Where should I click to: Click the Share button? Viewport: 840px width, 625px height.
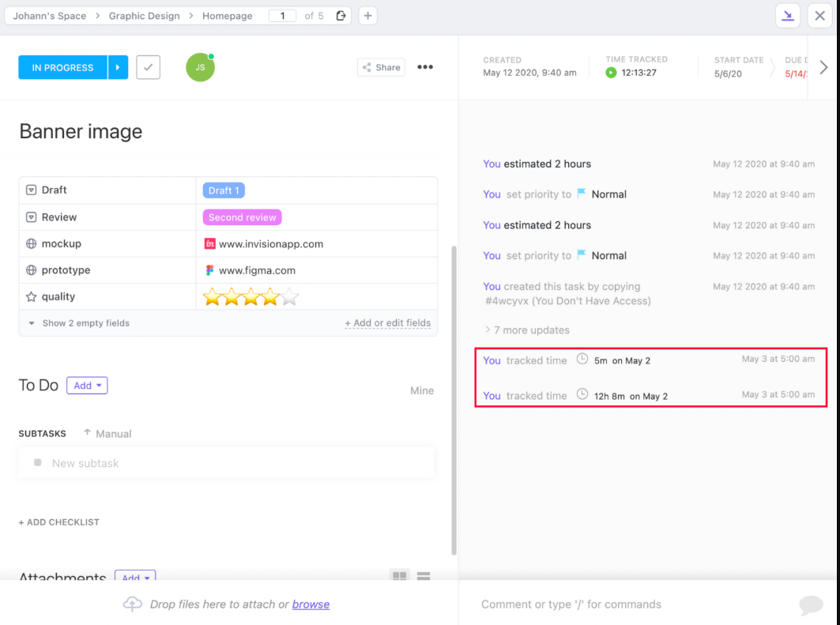click(x=381, y=68)
